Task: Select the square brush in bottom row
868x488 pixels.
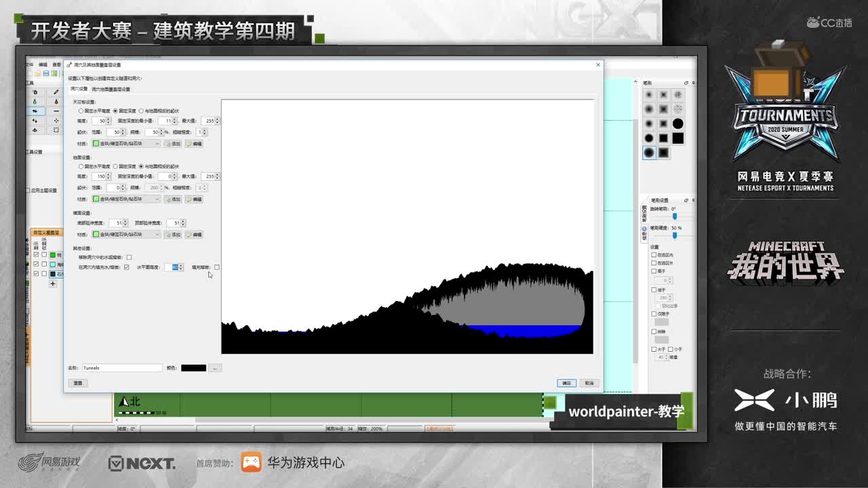Action: pos(663,152)
